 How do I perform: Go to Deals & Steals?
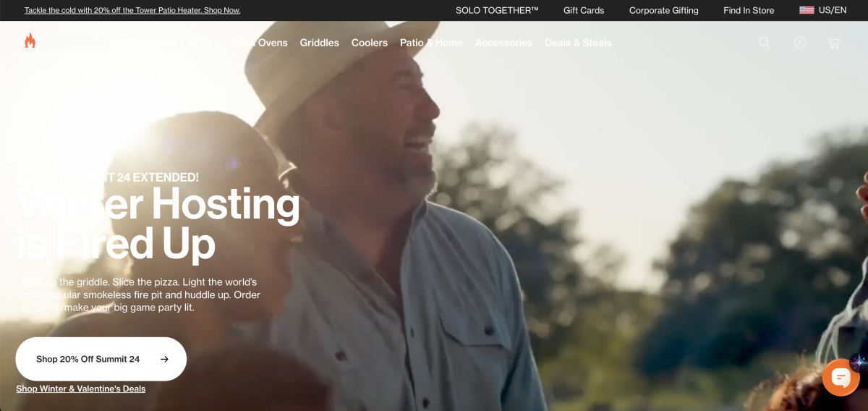(578, 43)
